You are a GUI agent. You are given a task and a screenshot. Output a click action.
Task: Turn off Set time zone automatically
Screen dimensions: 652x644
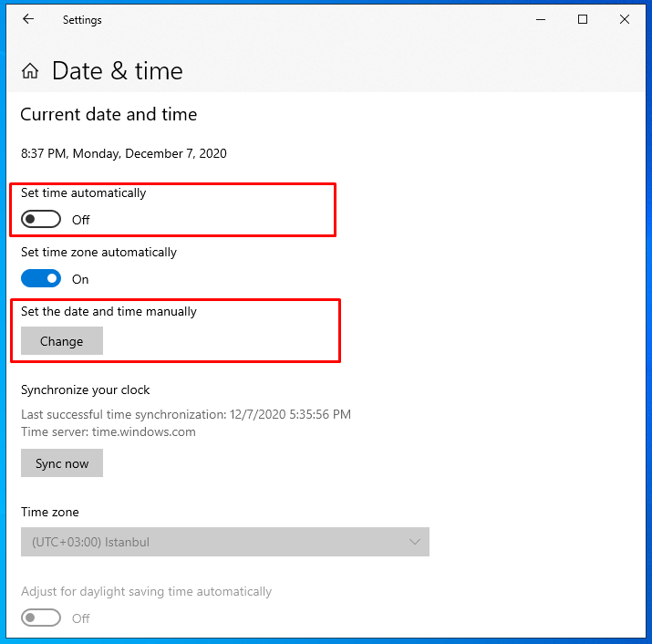[41, 278]
